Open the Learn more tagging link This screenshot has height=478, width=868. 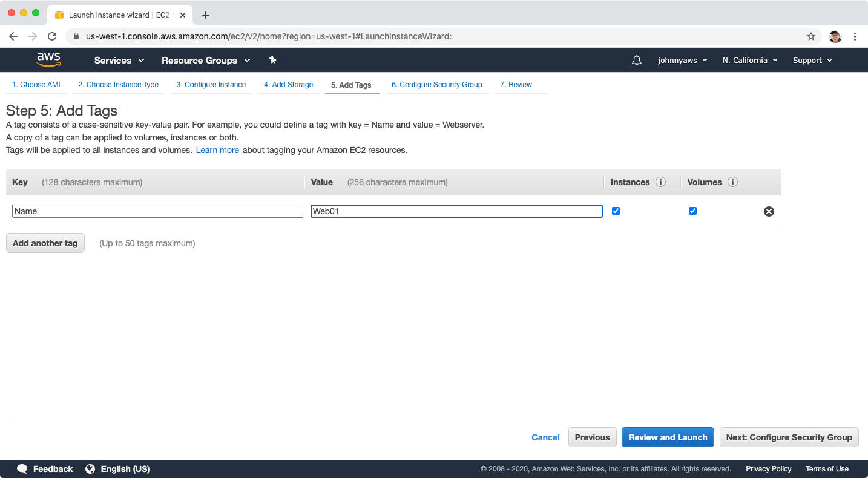(x=217, y=150)
